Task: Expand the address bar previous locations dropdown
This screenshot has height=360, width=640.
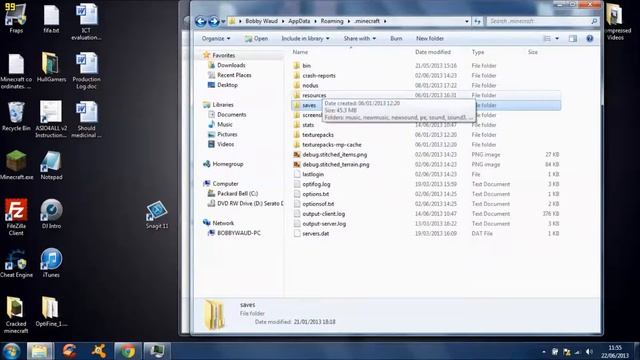Action: click(x=467, y=21)
